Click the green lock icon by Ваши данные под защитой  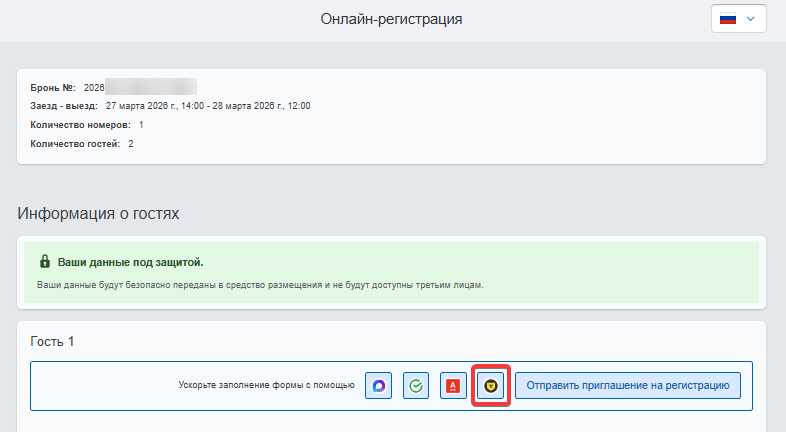(x=45, y=261)
